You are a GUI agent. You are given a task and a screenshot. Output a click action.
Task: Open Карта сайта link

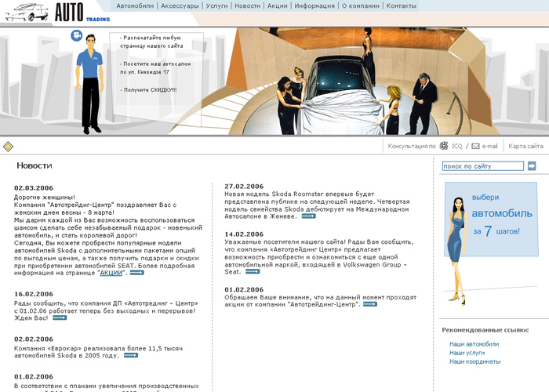click(x=526, y=146)
